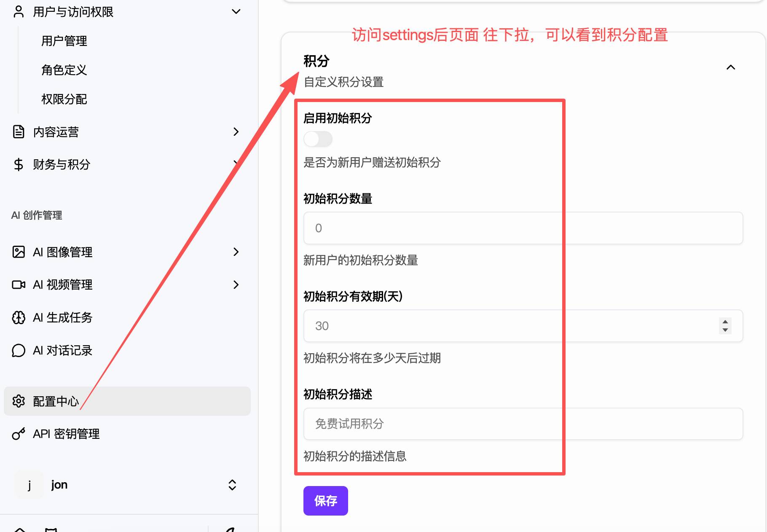Click the chat bubble icon for AI 对话记录
This screenshot has height=532, width=767.
point(19,350)
